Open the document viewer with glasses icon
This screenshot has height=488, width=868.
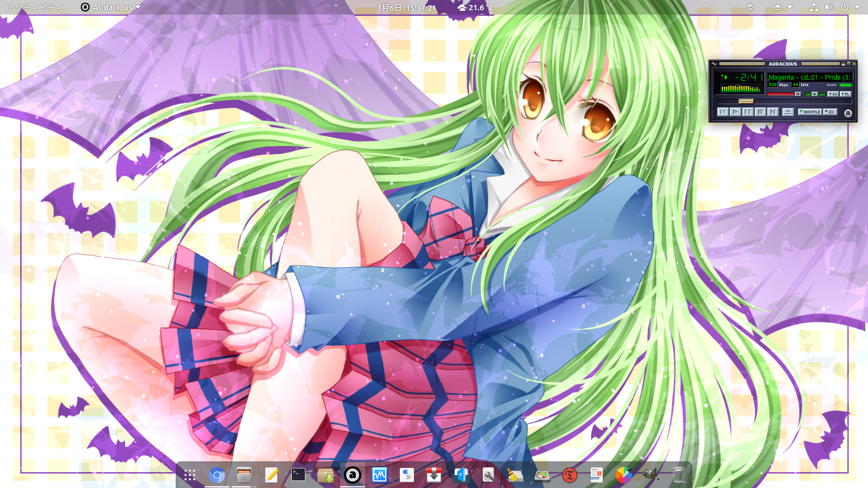[x=596, y=476]
